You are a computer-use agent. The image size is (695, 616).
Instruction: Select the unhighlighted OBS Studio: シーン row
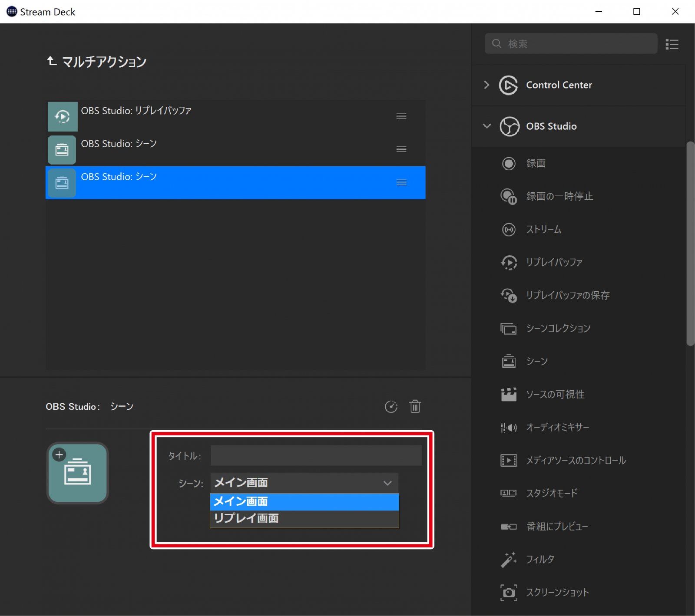point(235,149)
